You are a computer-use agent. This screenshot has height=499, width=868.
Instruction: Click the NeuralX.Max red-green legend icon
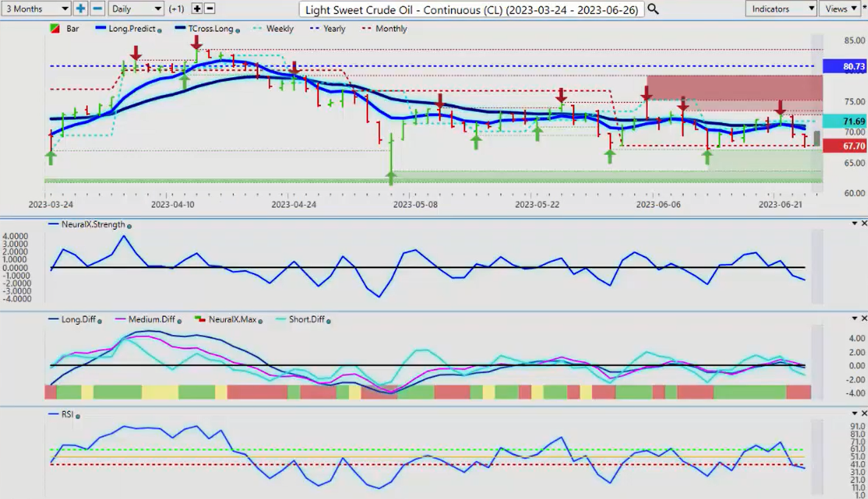pos(199,319)
